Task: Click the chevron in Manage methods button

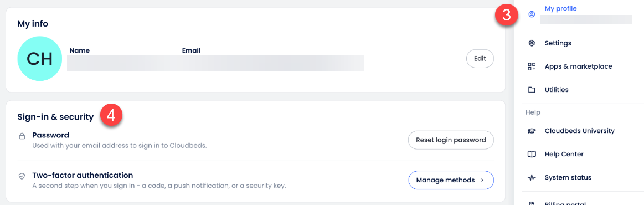Action: 482,180
